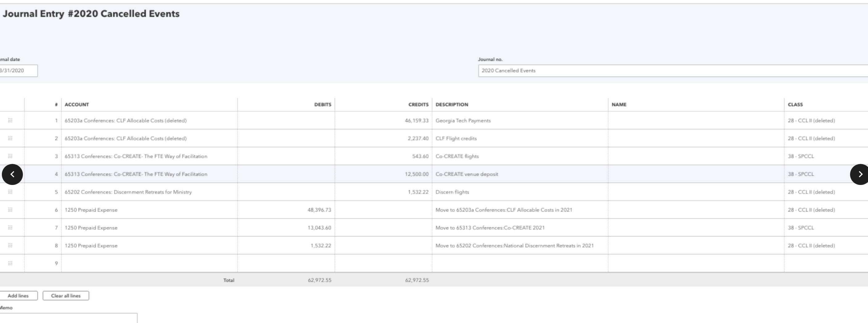Viewport: 868px width, 323px height.
Task: Open account cell for row 6 Prepaid Expense
Action: (149, 210)
